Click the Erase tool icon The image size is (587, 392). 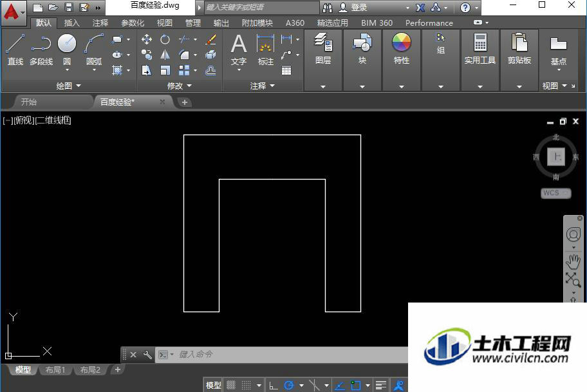tap(210, 39)
